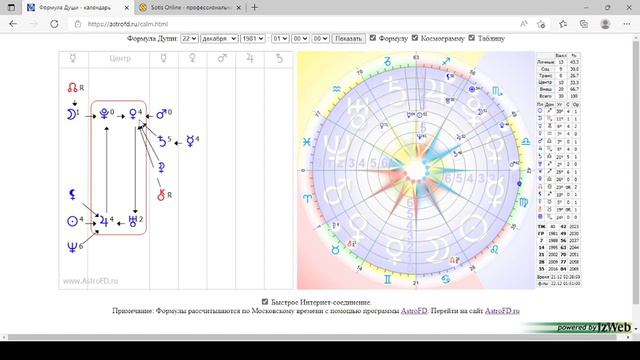Click the Mercury symbol right of Saturn
640x360 pixels.
(190, 141)
